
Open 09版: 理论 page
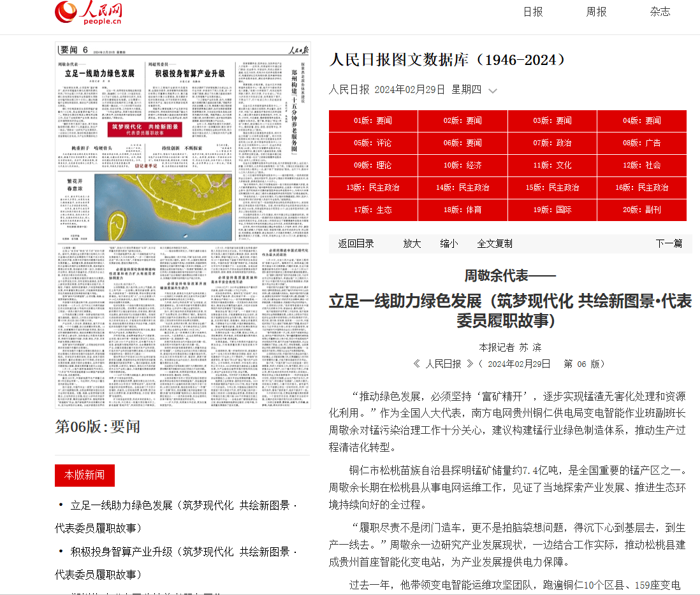tap(373, 166)
